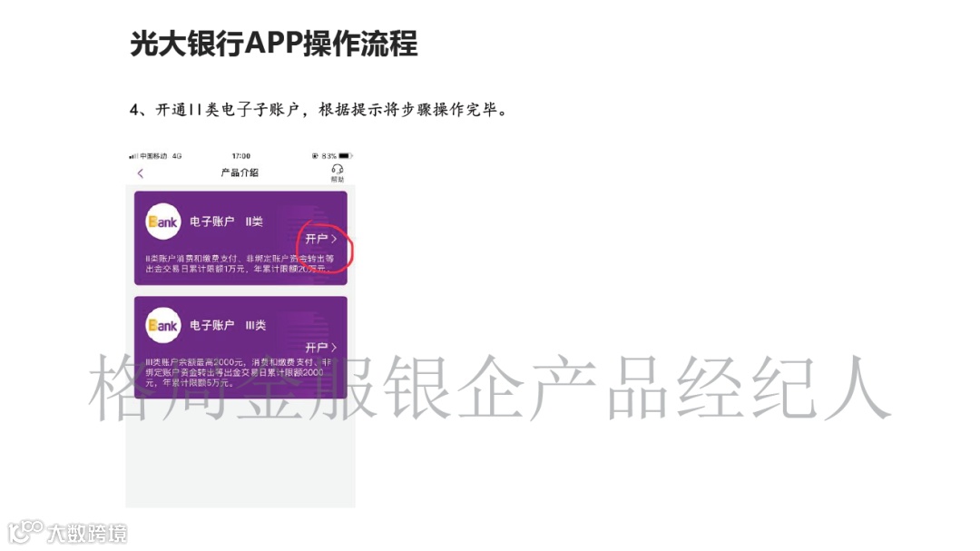The width and height of the screenshot is (980, 551).
Task: Tap the back arrow on 产品介绍 page
Action: click(x=140, y=173)
